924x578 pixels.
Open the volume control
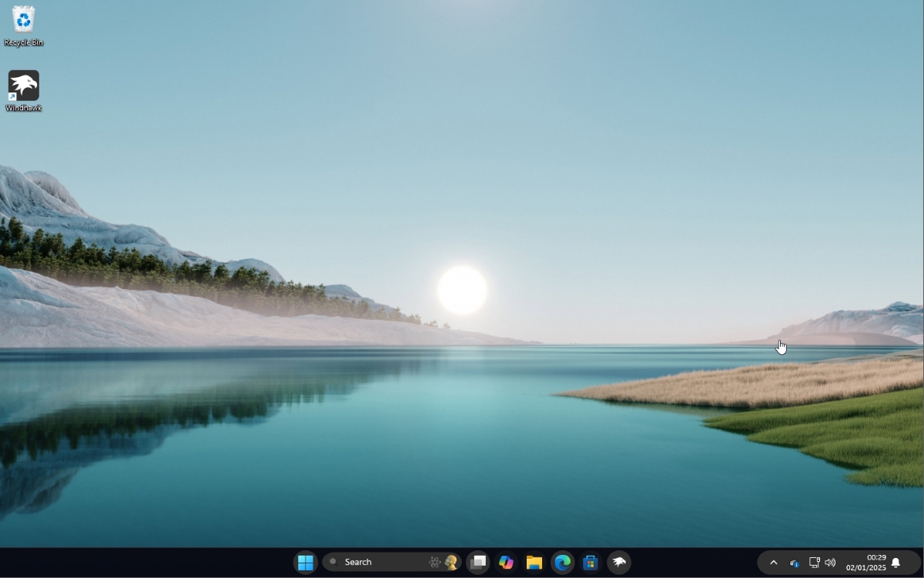click(832, 563)
